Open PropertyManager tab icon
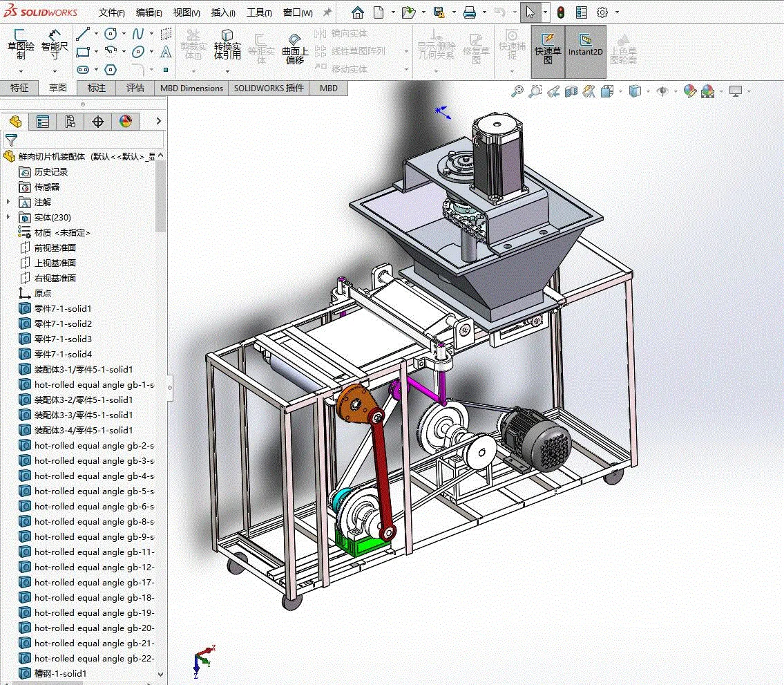Image resolution: width=784 pixels, height=685 pixels. [43, 121]
